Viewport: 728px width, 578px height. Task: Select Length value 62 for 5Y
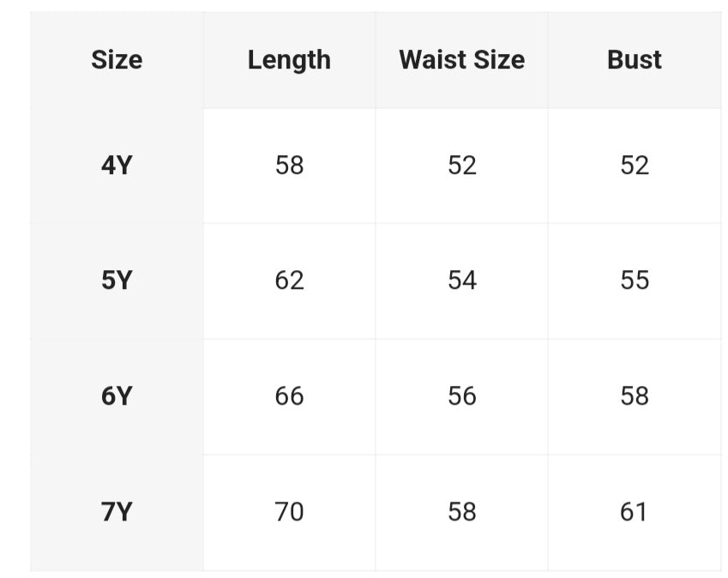[289, 280]
